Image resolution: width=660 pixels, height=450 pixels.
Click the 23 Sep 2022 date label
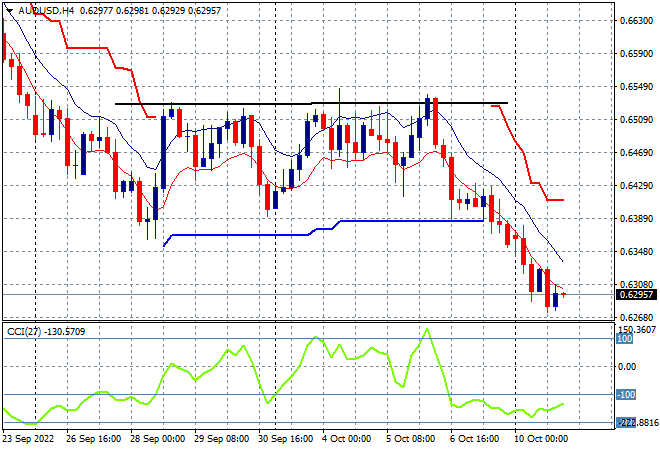(x=29, y=439)
